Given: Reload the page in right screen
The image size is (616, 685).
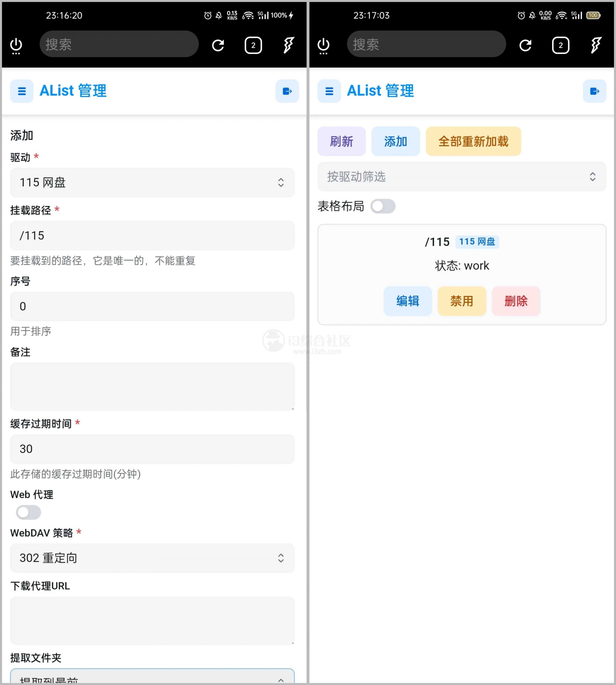Looking at the screenshot, I should point(525,45).
